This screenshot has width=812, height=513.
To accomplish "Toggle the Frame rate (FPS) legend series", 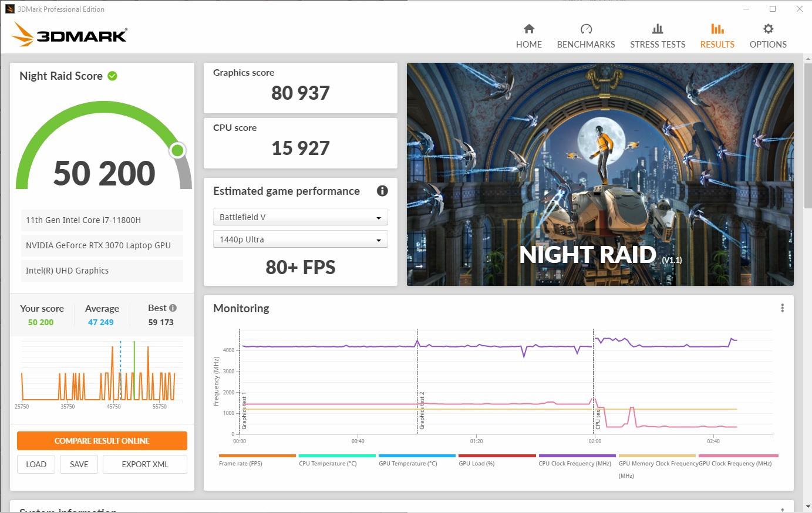I will tap(240, 463).
